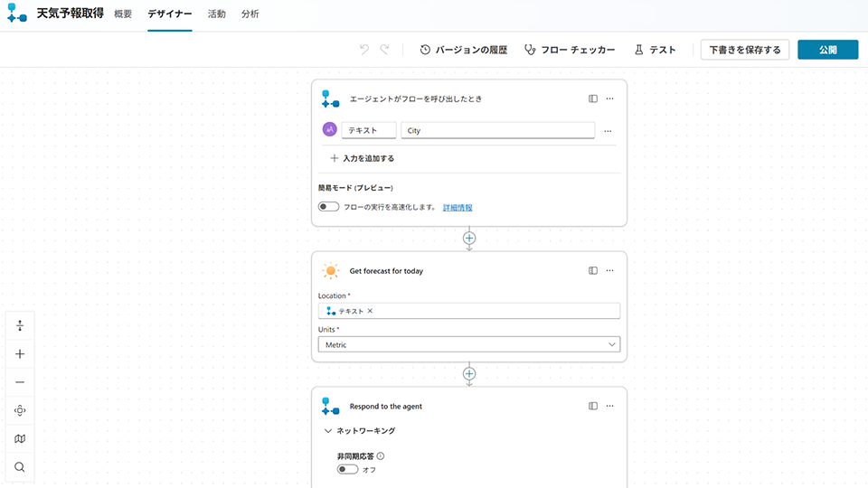Zoom in on the canvas
The image size is (868, 488).
pyautogui.click(x=20, y=353)
